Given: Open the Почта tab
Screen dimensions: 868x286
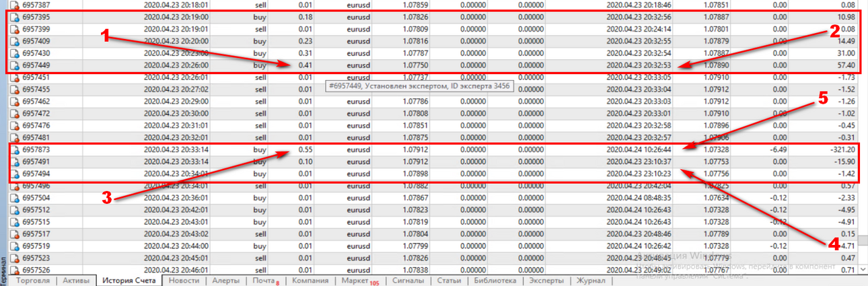Looking at the screenshot, I should (x=266, y=281).
